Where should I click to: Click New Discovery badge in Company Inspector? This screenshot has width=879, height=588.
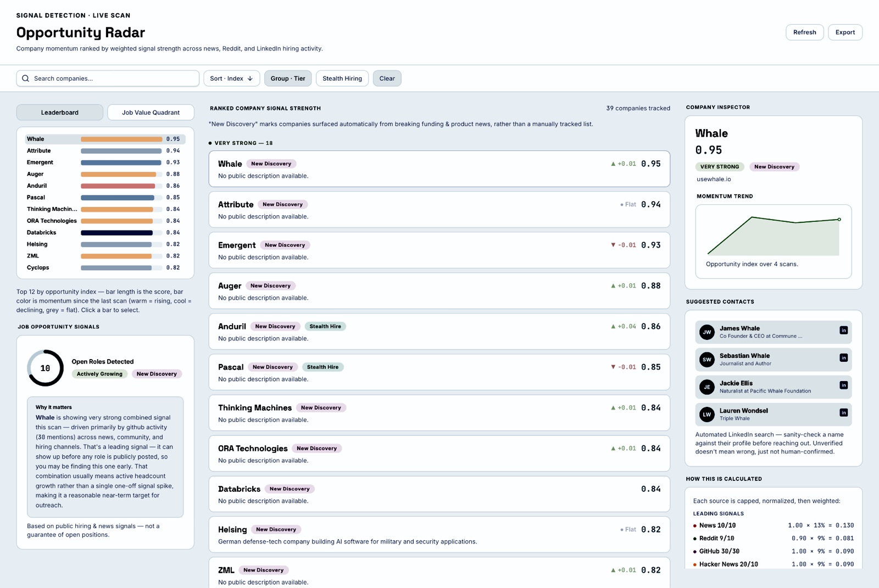[x=774, y=167]
